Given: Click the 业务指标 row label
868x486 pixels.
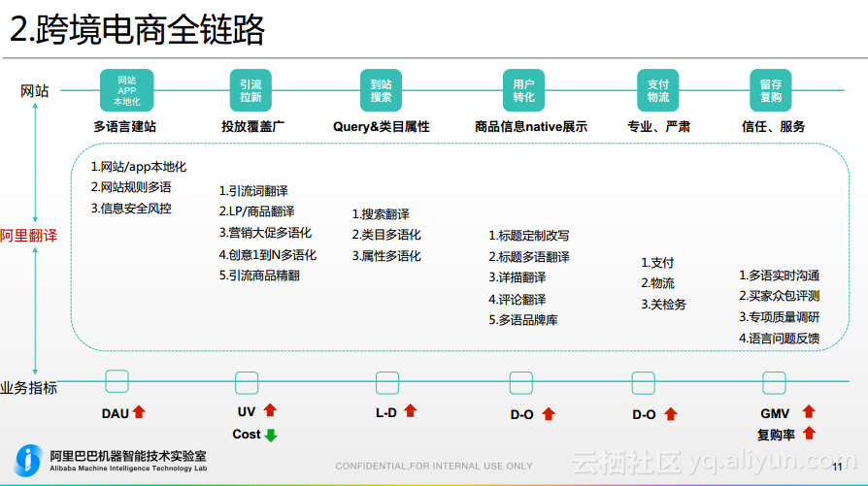Looking at the screenshot, I should coord(29,388).
